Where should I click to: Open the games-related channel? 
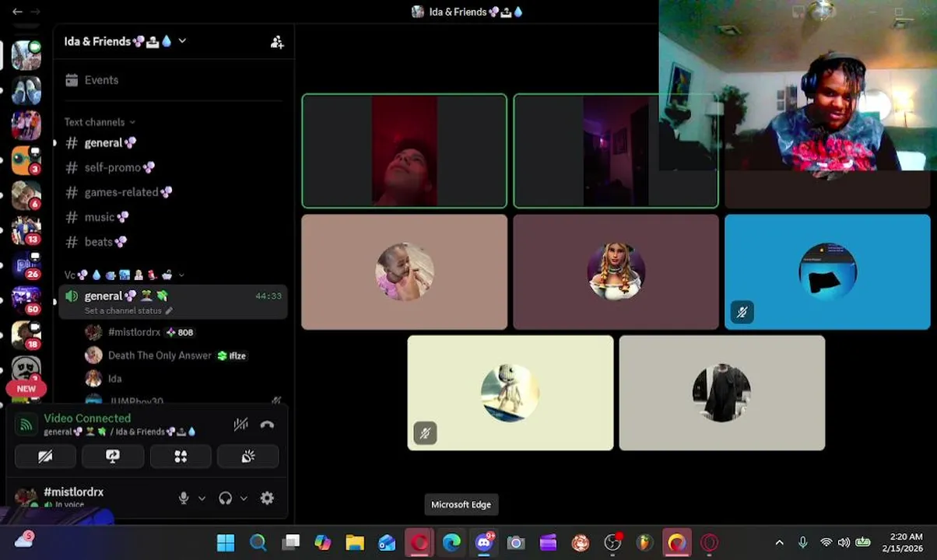coord(173,192)
